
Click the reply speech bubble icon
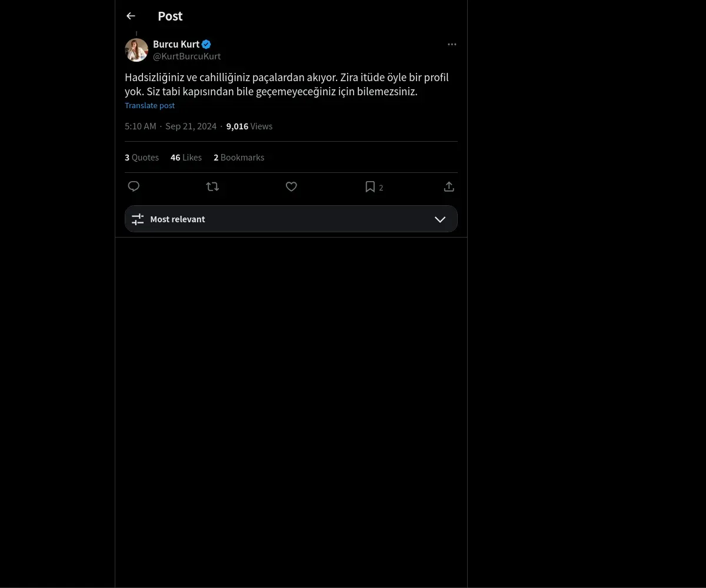(134, 186)
